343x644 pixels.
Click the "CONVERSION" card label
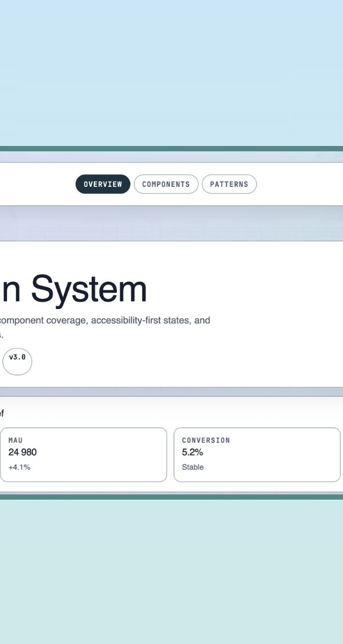206,440
